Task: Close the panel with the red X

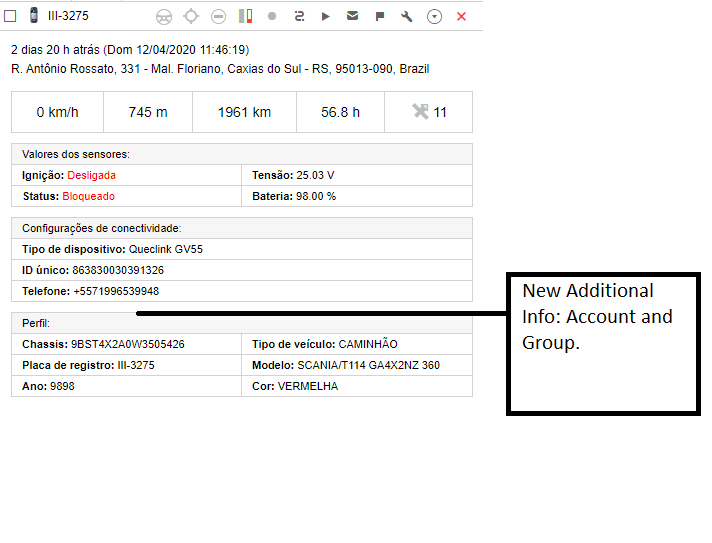Action: 461,17
